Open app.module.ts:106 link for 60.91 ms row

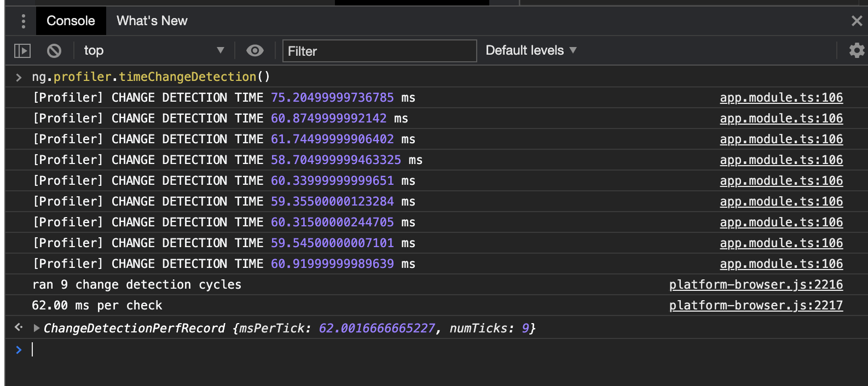(781, 264)
